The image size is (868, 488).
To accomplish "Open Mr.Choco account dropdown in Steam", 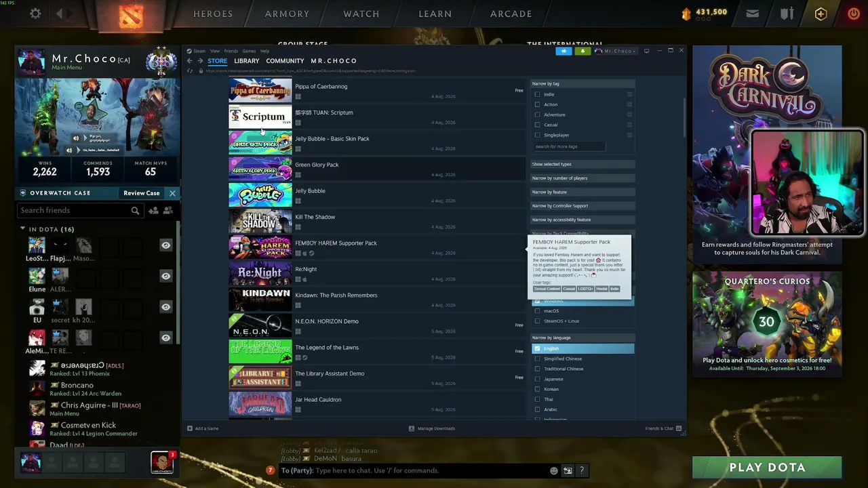I will pos(616,51).
